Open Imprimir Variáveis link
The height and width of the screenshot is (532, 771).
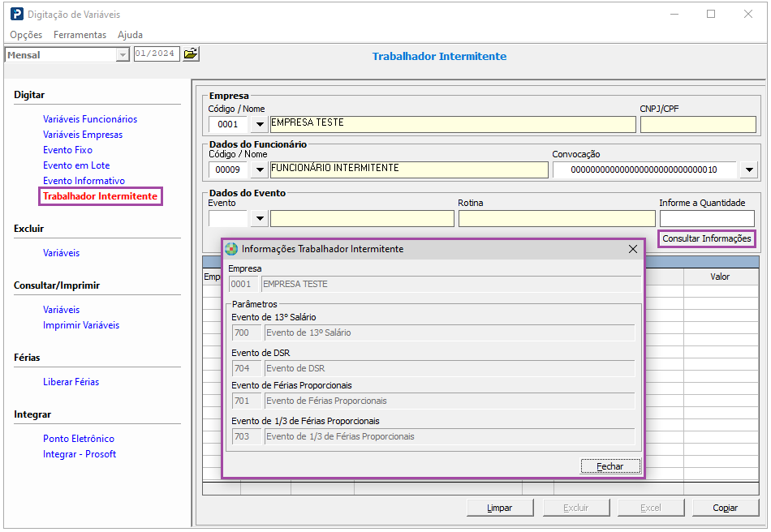pyautogui.click(x=81, y=325)
